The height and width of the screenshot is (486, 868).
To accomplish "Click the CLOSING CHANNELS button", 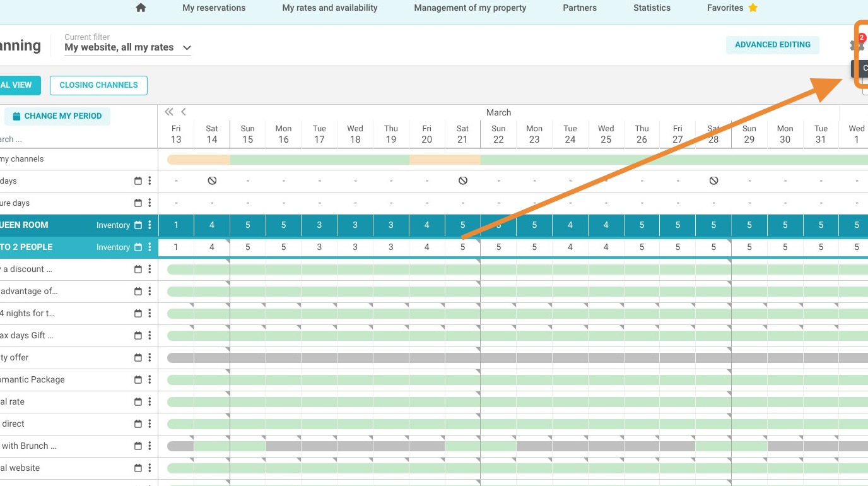I will tap(98, 85).
